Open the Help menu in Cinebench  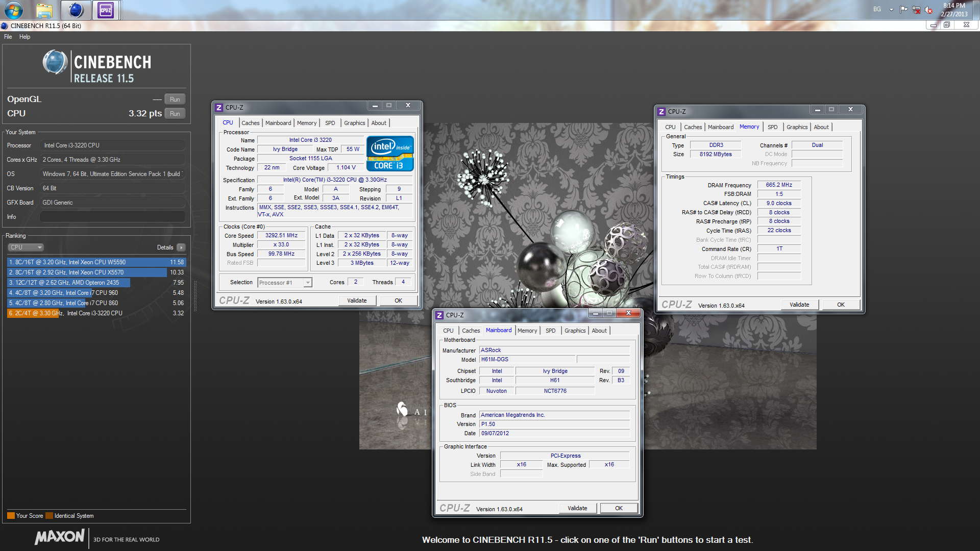[24, 37]
